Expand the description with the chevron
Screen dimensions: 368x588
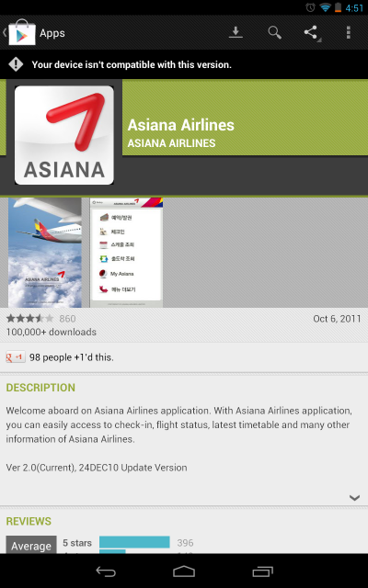[x=354, y=498]
